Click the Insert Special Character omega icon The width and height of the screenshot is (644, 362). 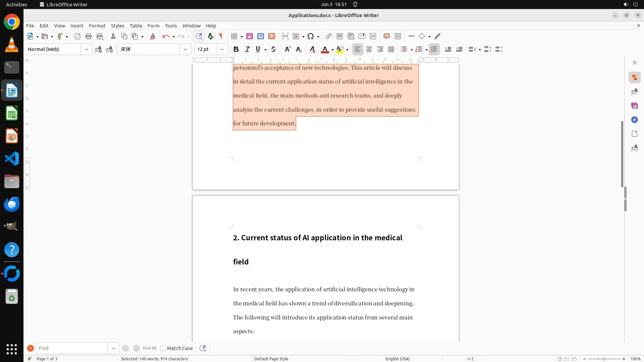tap(311, 36)
